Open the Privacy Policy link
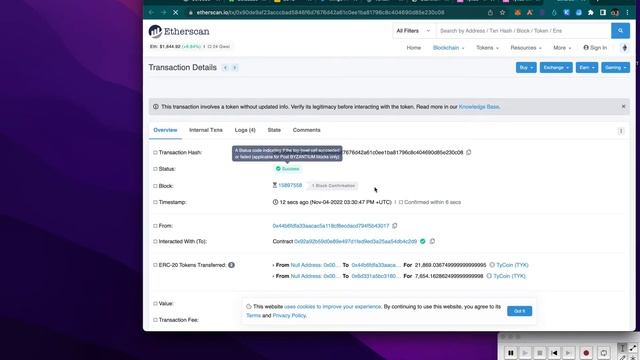This screenshot has height=360, width=640. 289,316
